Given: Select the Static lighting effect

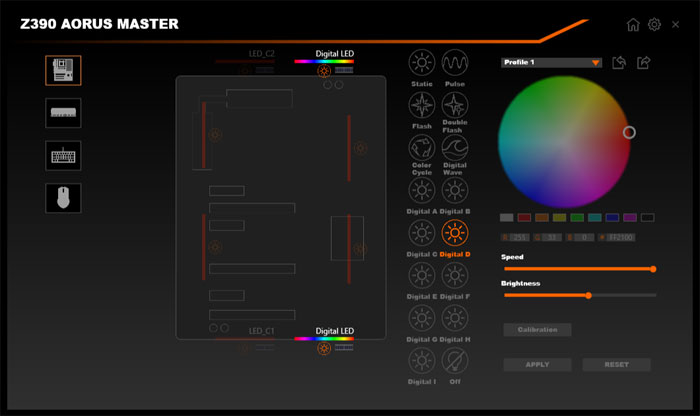Looking at the screenshot, I should tap(421, 62).
